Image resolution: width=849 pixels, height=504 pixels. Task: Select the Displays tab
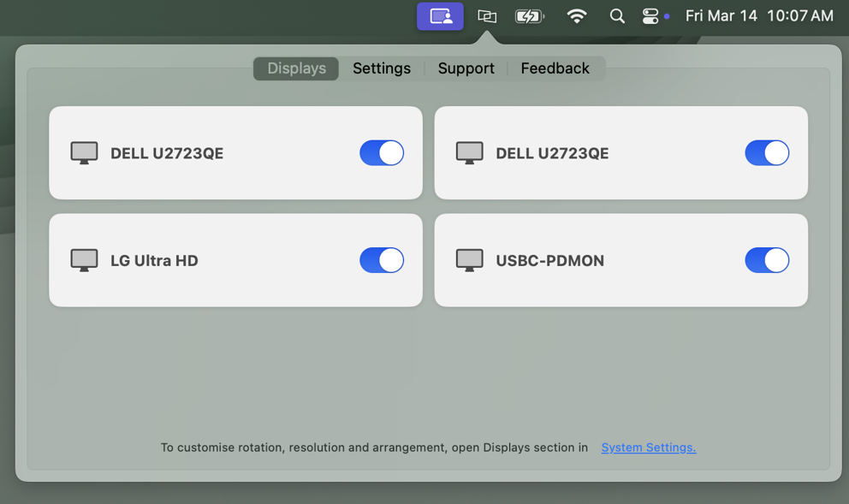click(x=296, y=68)
